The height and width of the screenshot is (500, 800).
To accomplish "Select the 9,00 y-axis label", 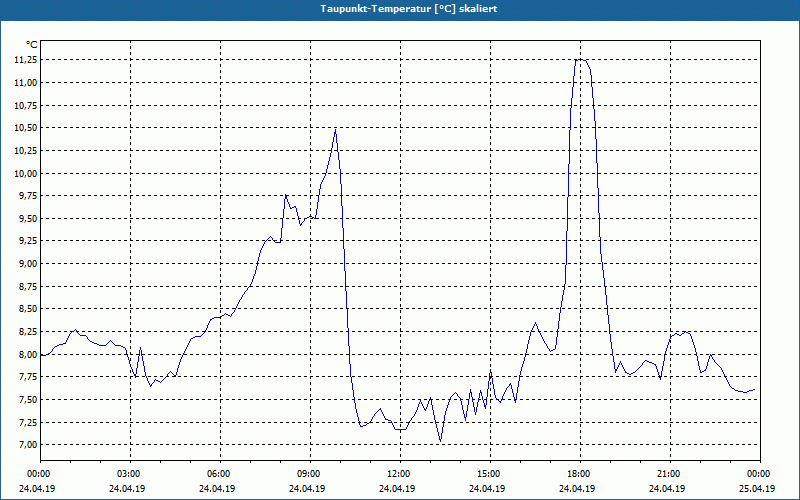I will (28, 264).
